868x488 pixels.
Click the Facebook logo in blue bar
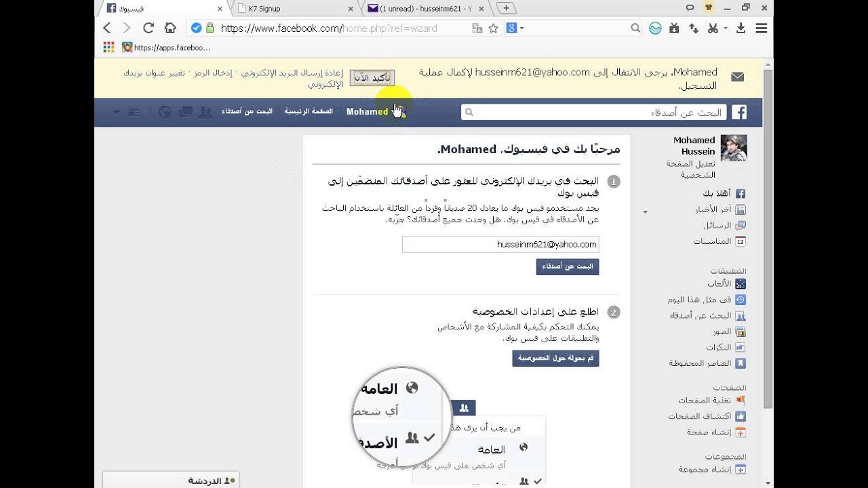pyautogui.click(x=738, y=112)
